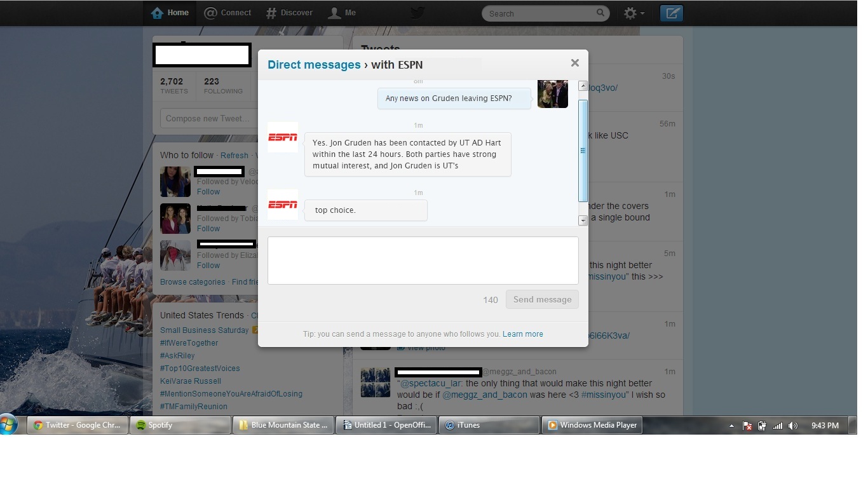Open the Connect tab

point(227,13)
